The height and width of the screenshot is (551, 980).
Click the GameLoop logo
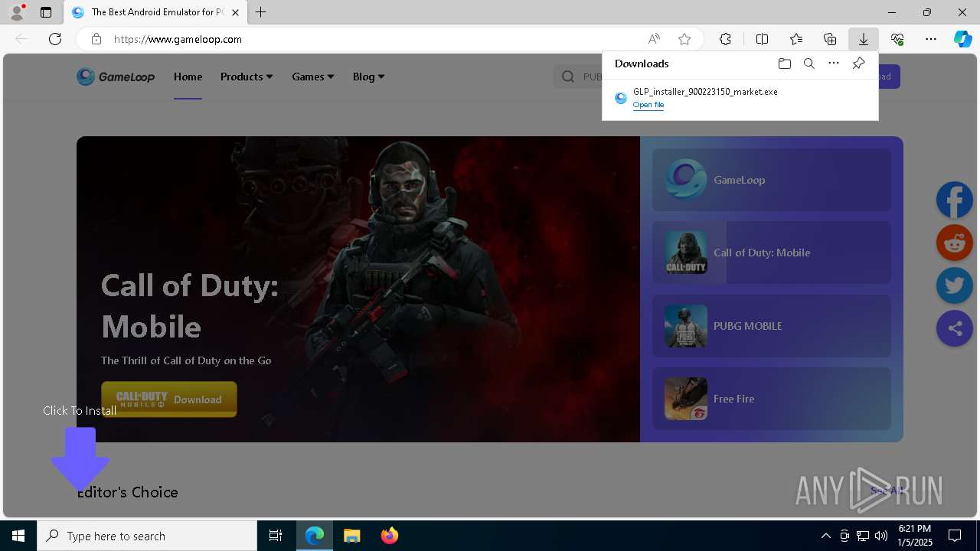pos(116,77)
